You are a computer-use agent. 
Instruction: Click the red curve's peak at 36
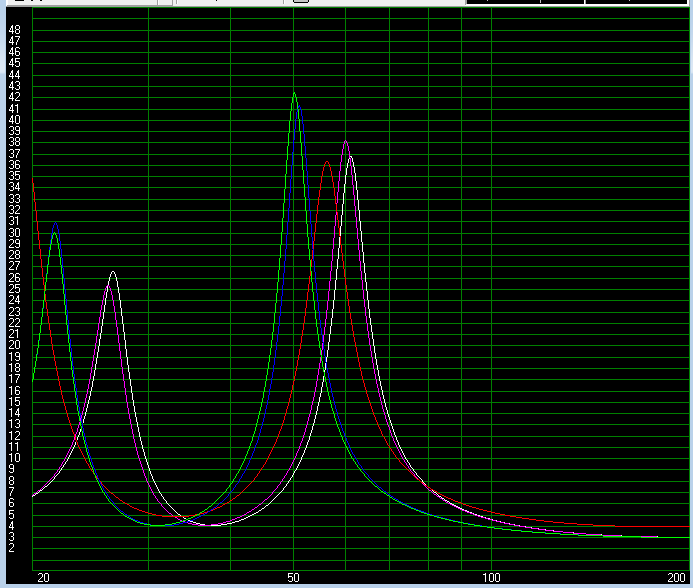coord(327,162)
